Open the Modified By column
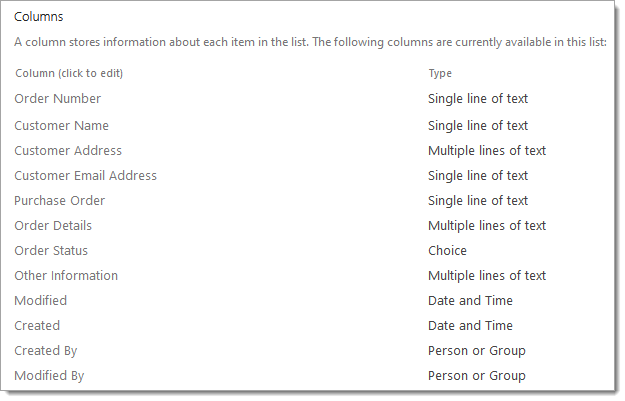 [49, 376]
